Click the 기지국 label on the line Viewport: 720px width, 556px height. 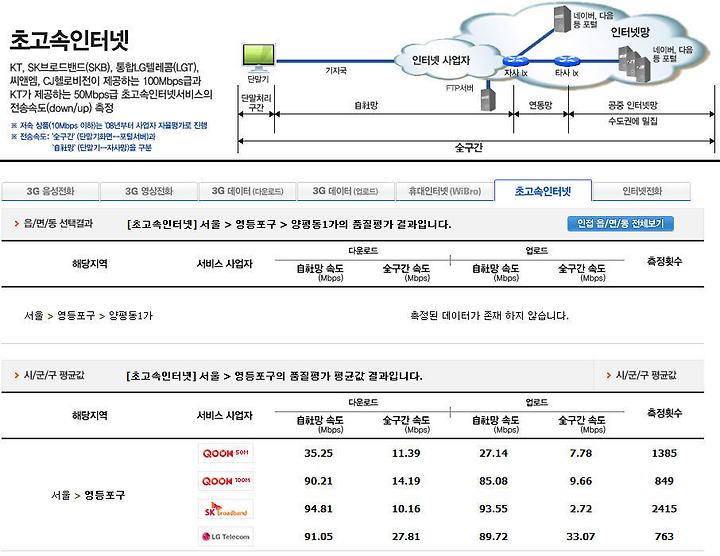click(336, 71)
